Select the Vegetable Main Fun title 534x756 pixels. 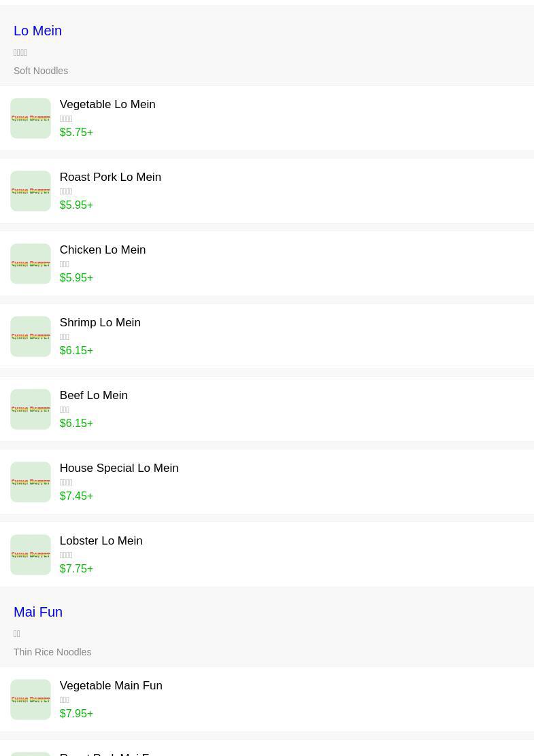(111, 685)
